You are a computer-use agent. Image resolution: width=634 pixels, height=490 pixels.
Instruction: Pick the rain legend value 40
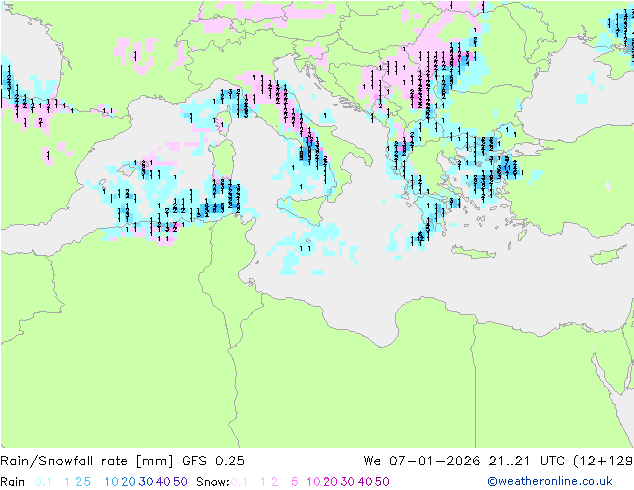[163, 482]
